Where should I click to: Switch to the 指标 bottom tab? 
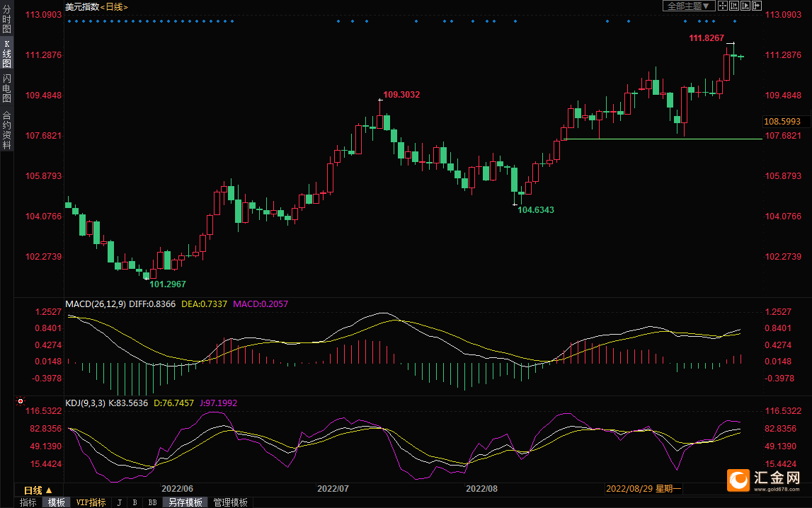click(x=28, y=502)
